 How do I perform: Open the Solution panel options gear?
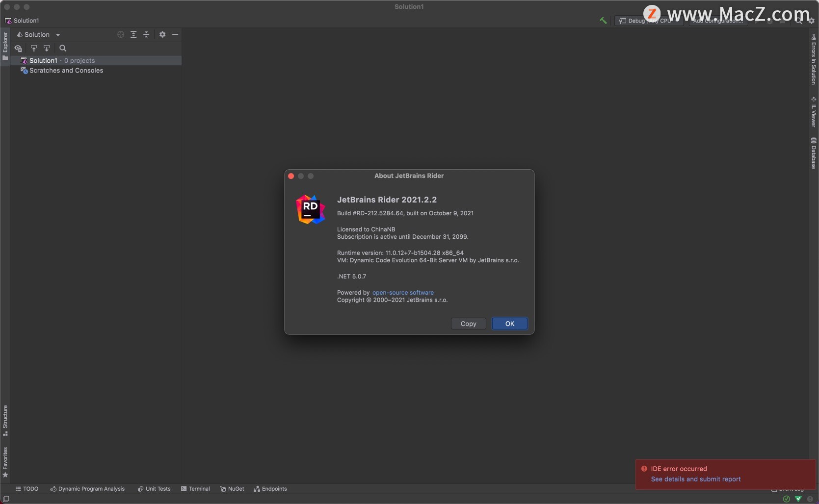[162, 34]
